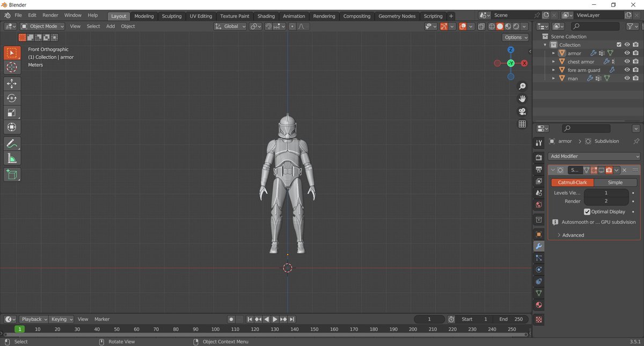Open the Object properties tab

coord(539,234)
